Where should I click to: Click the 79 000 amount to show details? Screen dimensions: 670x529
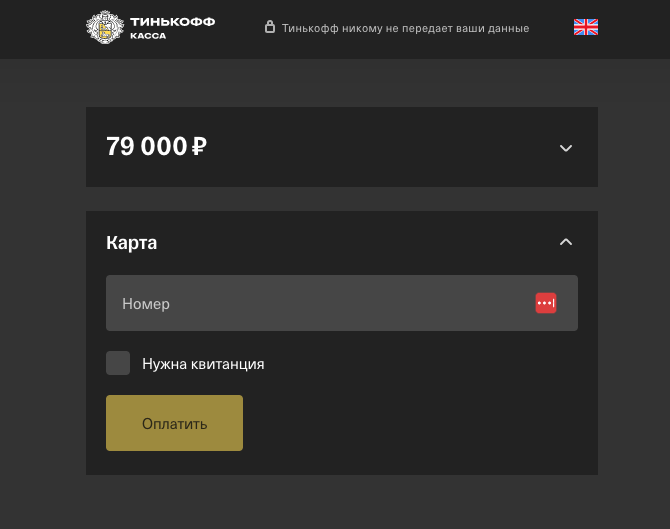pos(147,146)
